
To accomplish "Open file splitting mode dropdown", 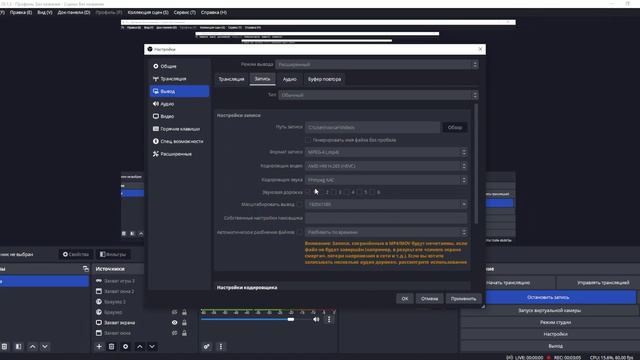I will pos(386,232).
